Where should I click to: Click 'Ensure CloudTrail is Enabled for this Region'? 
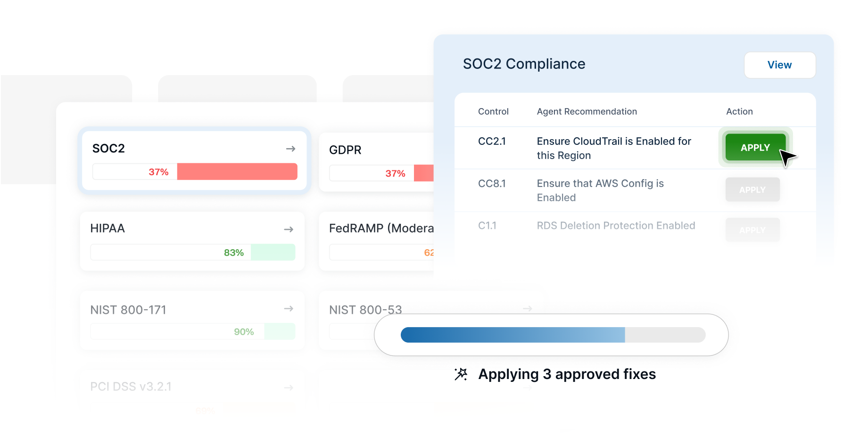pyautogui.click(x=614, y=148)
